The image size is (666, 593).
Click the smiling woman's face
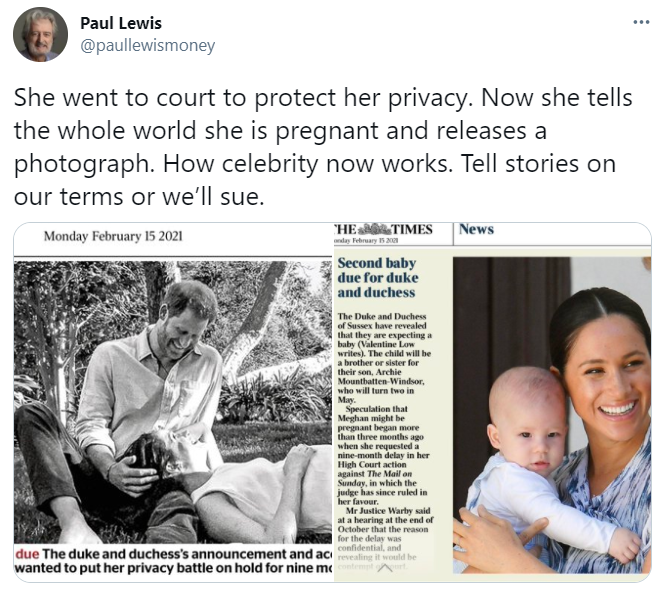(608, 382)
